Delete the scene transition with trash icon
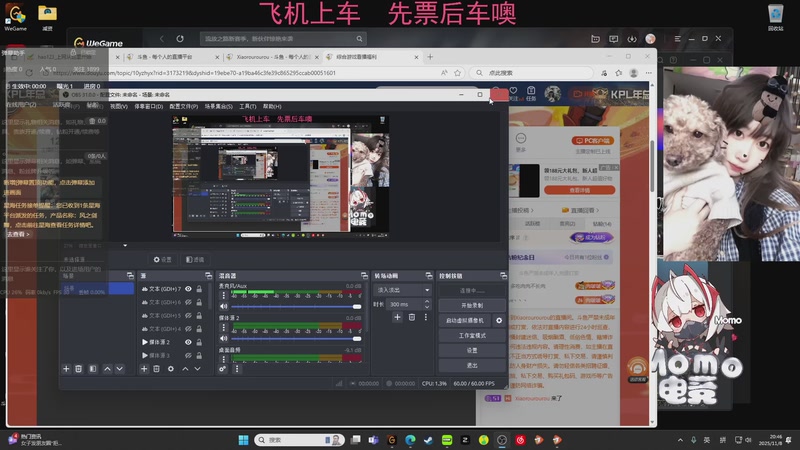Viewport: 800px width, 450px height. click(x=412, y=317)
